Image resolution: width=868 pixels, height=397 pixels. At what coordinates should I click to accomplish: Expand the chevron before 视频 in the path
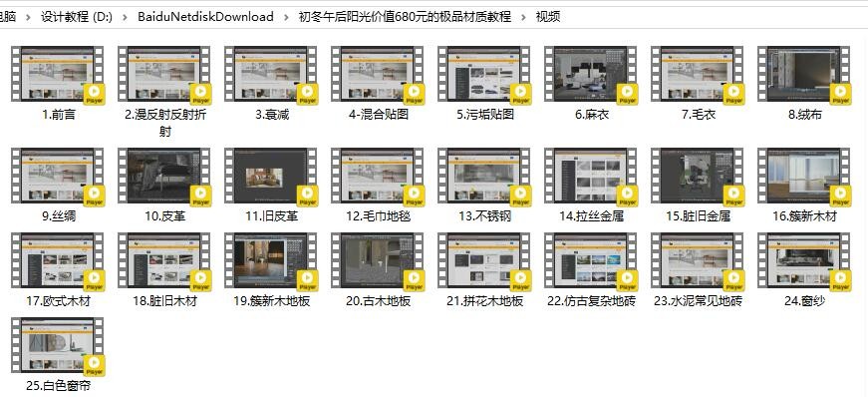tap(523, 17)
